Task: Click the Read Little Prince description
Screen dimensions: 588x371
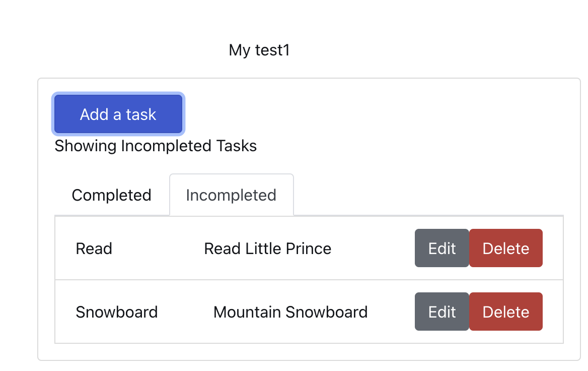Action: tap(267, 249)
